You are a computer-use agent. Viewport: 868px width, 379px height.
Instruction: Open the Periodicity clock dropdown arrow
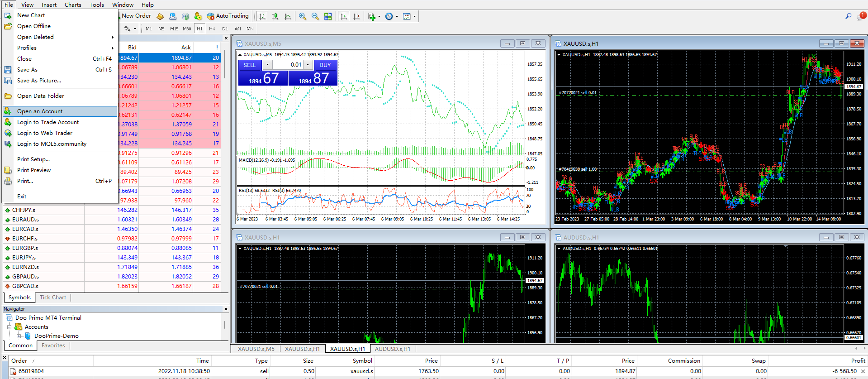point(397,17)
